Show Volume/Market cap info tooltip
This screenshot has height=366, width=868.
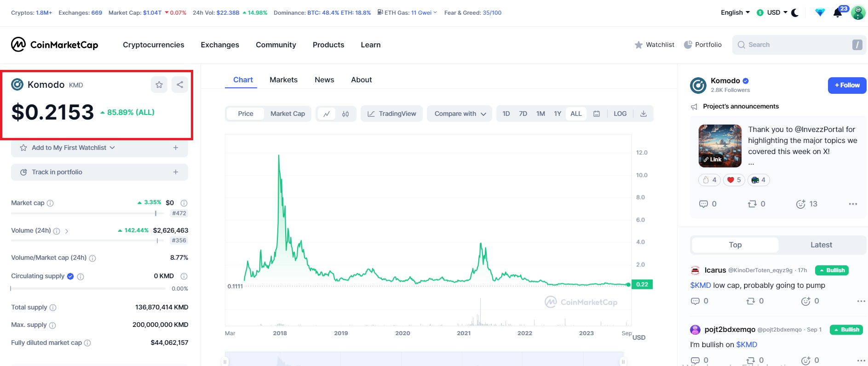pyautogui.click(x=92, y=258)
